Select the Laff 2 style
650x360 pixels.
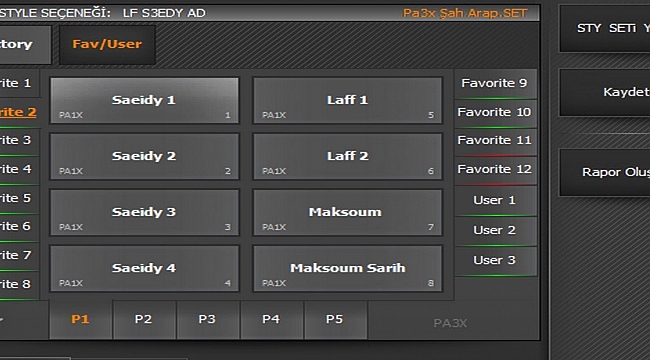pyautogui.click(x=347, y=156)
